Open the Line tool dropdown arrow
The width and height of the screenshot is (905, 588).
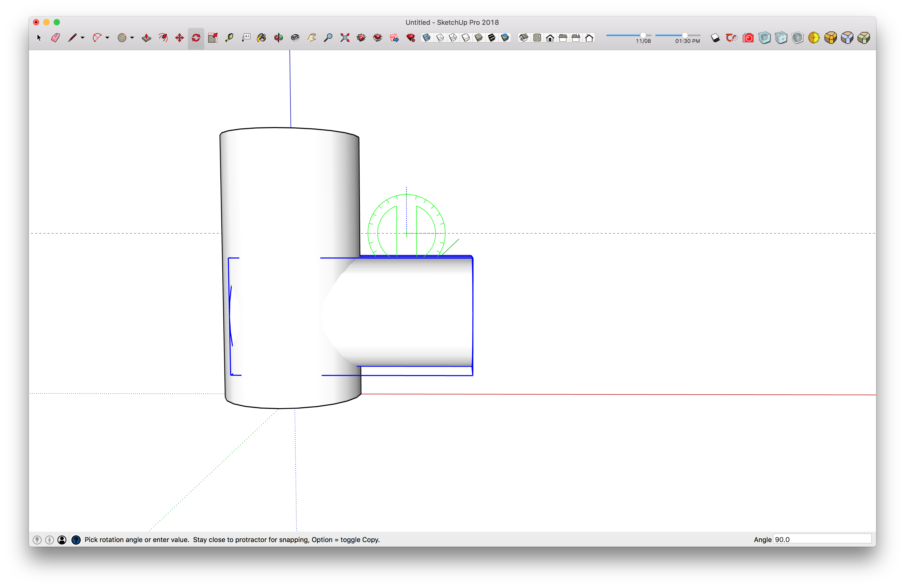pos(83,38)
